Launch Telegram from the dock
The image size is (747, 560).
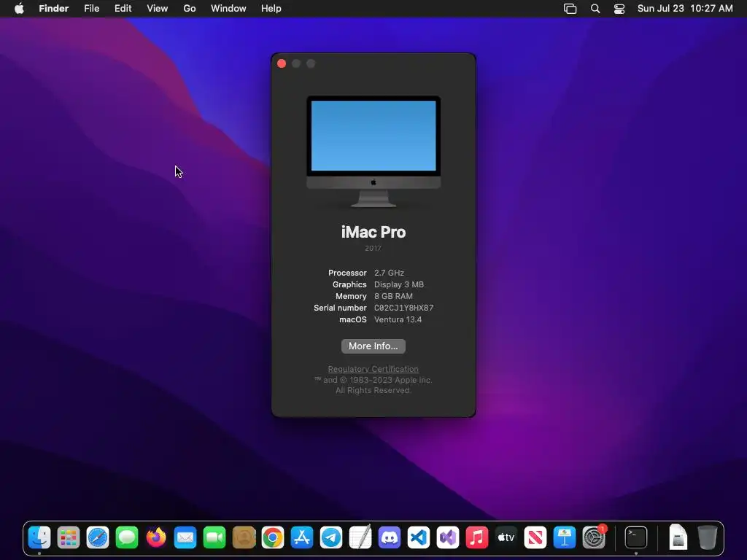[x=331, y=537]
